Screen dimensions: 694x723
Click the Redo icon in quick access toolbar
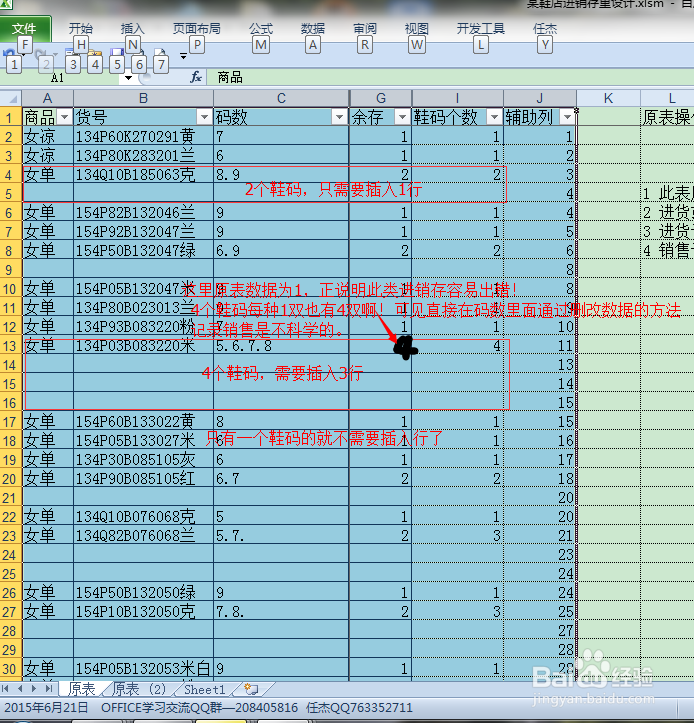coord(41,53)
